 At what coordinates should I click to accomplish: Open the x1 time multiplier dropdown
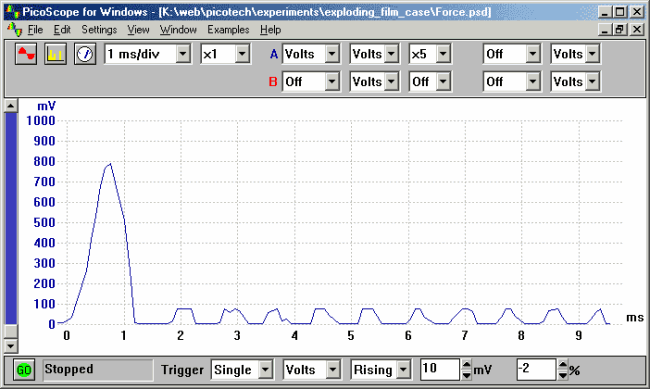(x=242, y=54)
